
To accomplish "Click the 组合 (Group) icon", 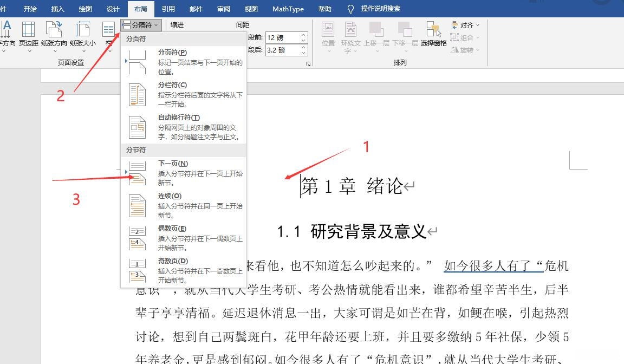I will pos(463,37).
